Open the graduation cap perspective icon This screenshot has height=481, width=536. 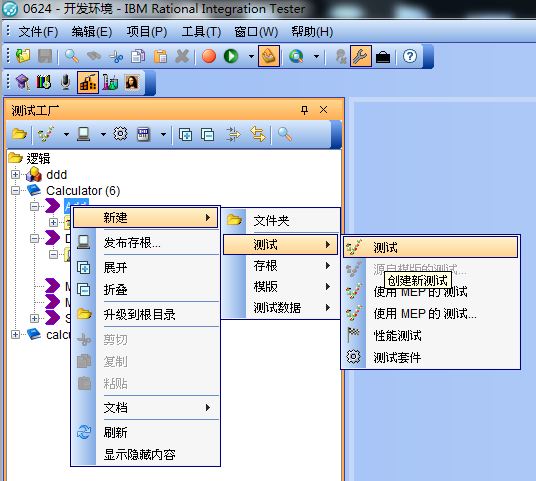point(23,82)
